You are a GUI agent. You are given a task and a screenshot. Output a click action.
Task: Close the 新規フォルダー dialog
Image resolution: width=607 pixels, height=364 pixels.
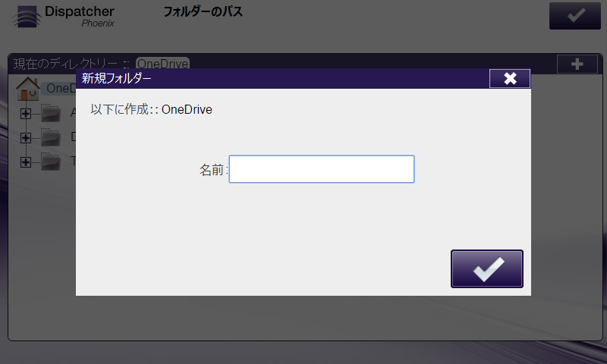tap(510, 79)
